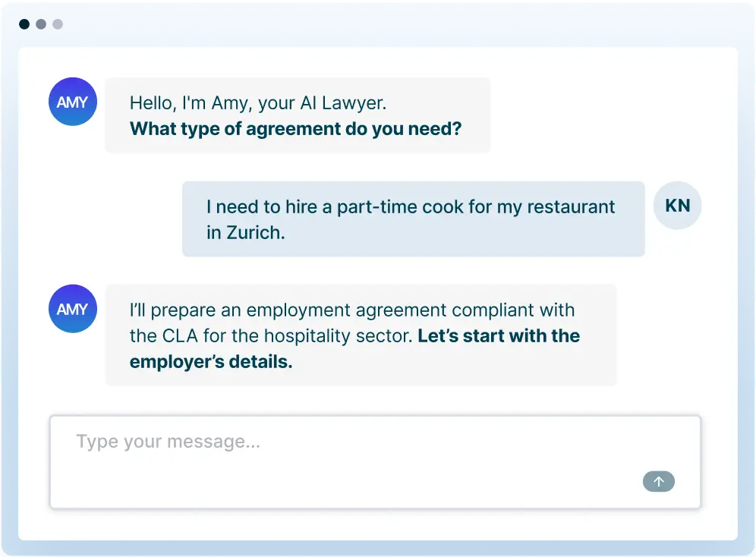Click the "I'll prepare an employment agreement" line
The height and width of the screenshot is (557, 756).
(x=352, y=310)
